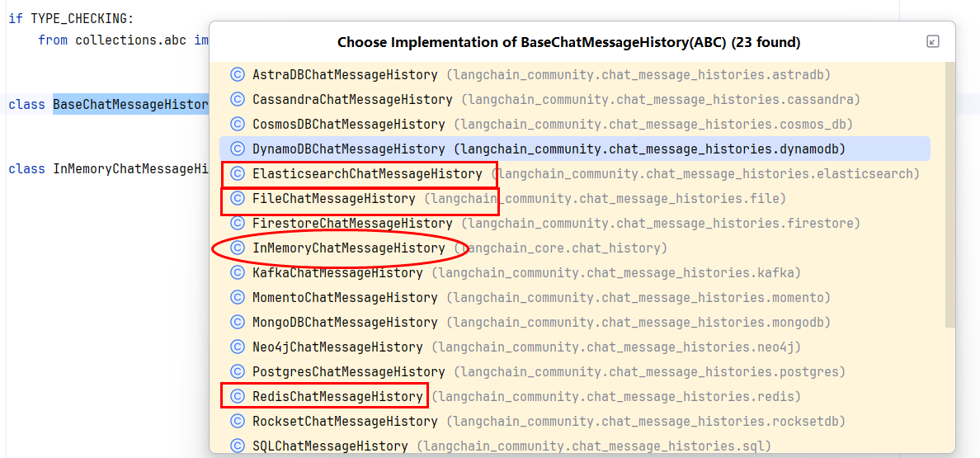This screenshot has width=980, height=458.
Task: Click the implementations list vertical scrollbar
Action: tap(950, 195)
